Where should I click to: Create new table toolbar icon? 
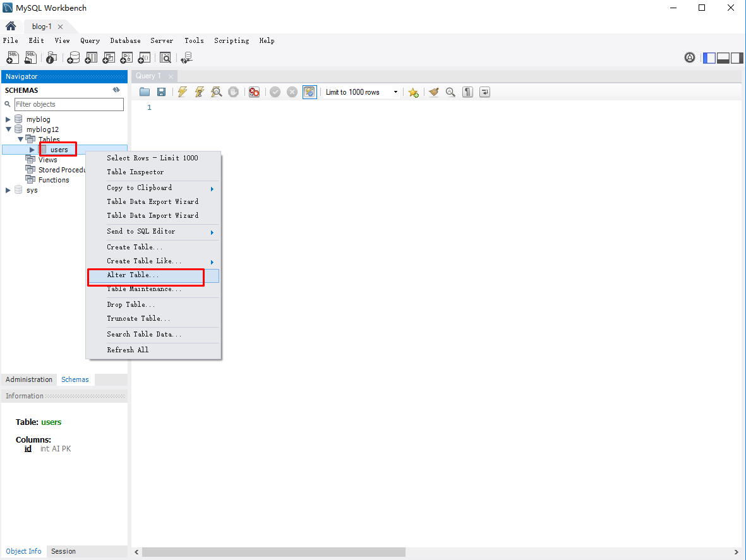[91, 57]
